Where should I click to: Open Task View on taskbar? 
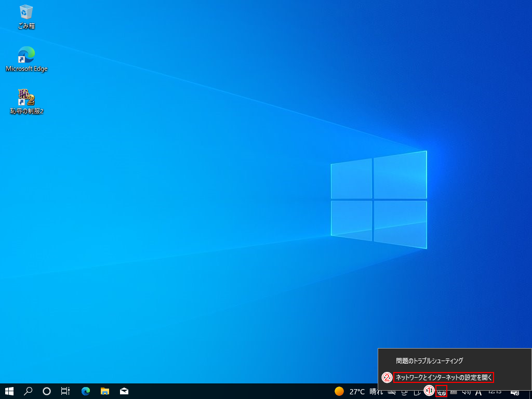(x=65, y=391)
